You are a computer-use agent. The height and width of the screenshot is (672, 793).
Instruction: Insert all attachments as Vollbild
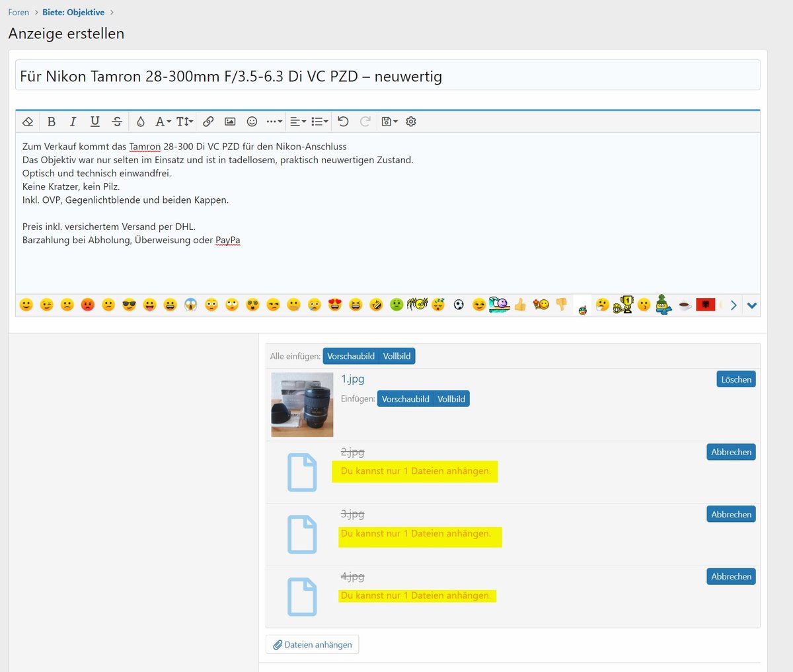(397, 356)
